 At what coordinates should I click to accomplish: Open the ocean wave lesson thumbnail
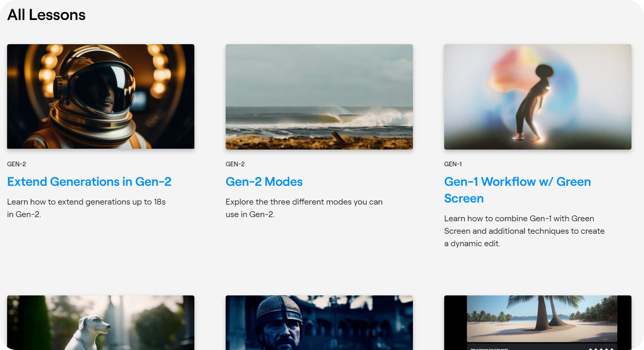pyautogui.click(x=319, y=97)
